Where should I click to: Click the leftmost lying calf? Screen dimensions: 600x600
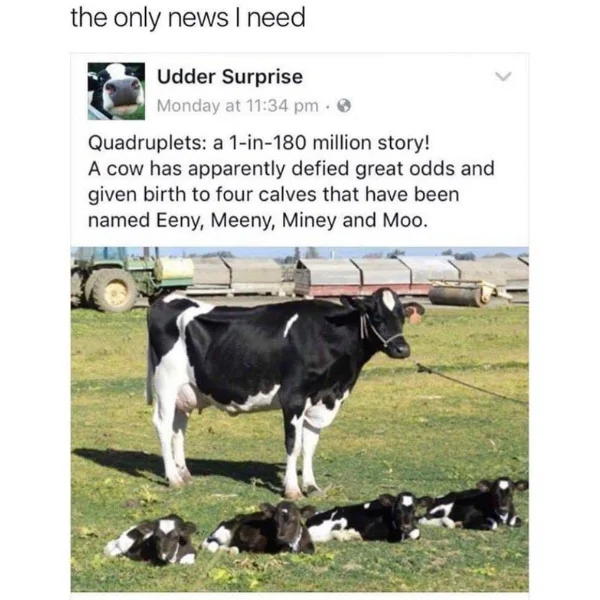pos(151,540)
